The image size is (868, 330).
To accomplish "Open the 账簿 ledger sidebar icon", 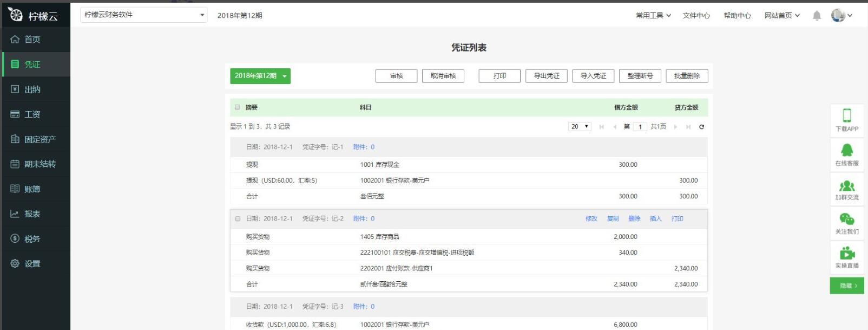I will click(x=15, y=189).
